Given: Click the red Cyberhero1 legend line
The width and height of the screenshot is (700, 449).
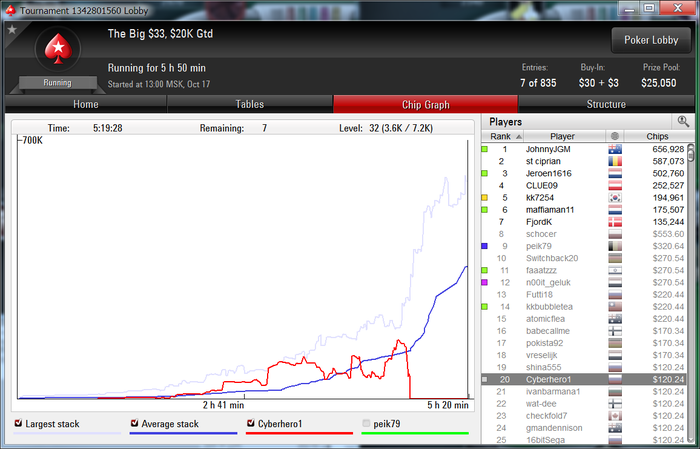Looking at the screenshot, I should tap(299, 433).
